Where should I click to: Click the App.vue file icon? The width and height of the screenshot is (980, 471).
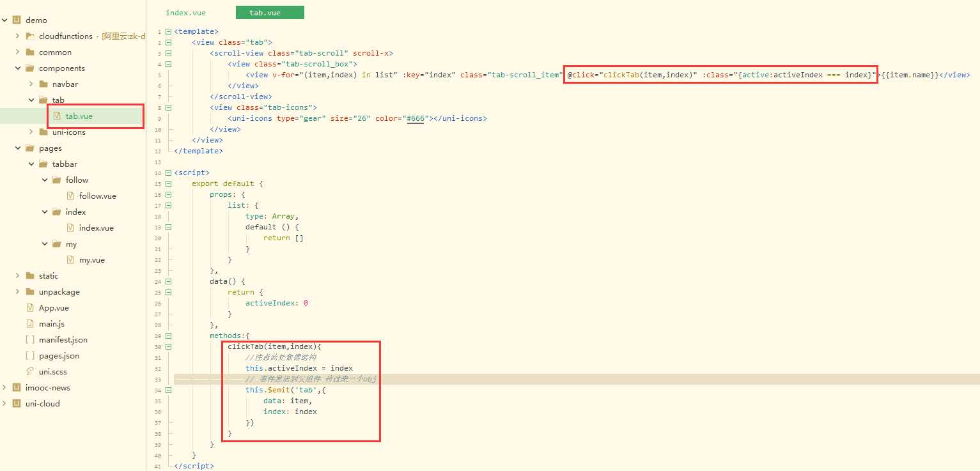(x=30, y=308)
